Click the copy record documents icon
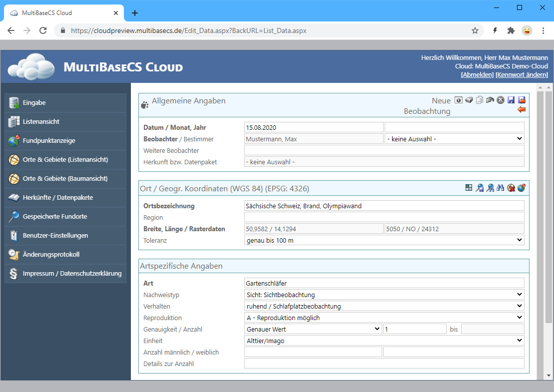This screenshot has width=554, height=392. coord(480,100)
